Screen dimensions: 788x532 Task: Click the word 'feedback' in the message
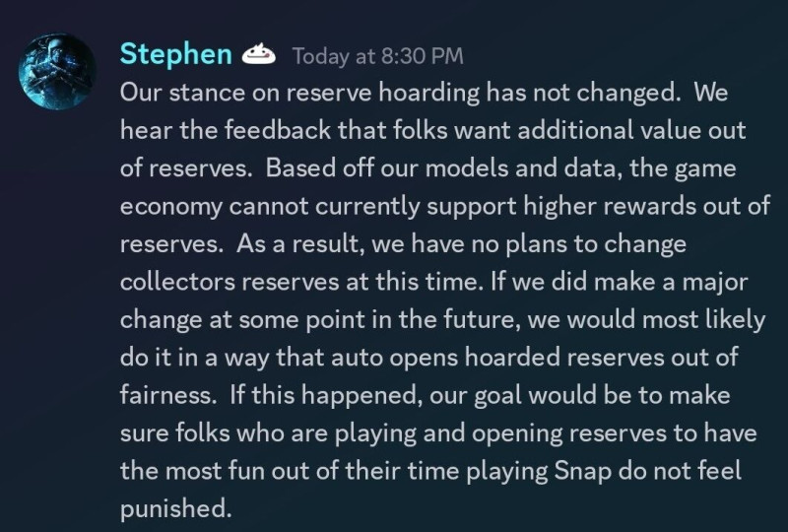tap(278, 130)
